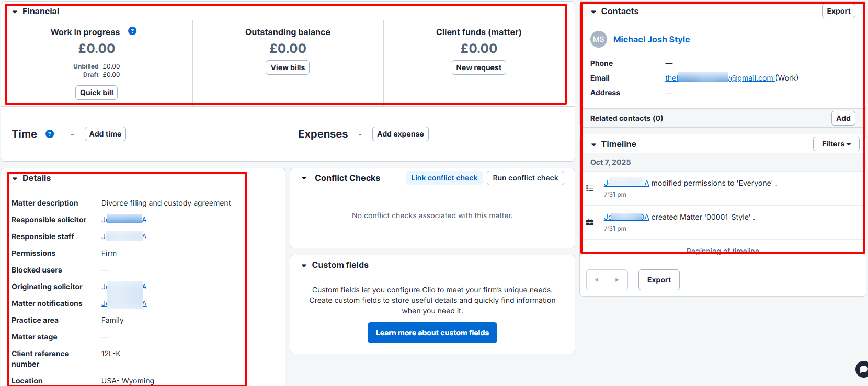Click the briefcase icon beside created Matter entry
868x386 pixels.
pos(590,222)
